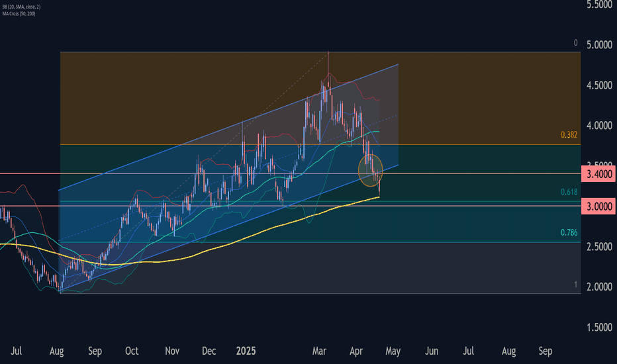Click the 2.0000 price axis label
617x364 pixels.
click(599, 287)
